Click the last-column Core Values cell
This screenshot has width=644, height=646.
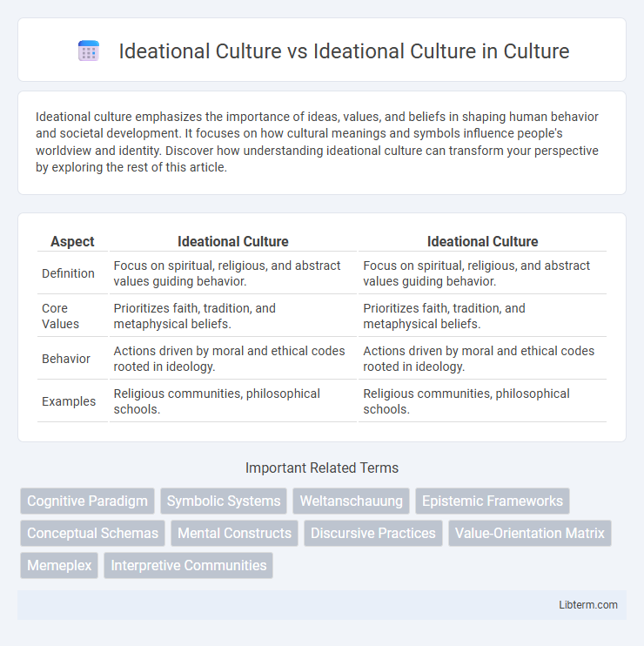coord(483,316)
